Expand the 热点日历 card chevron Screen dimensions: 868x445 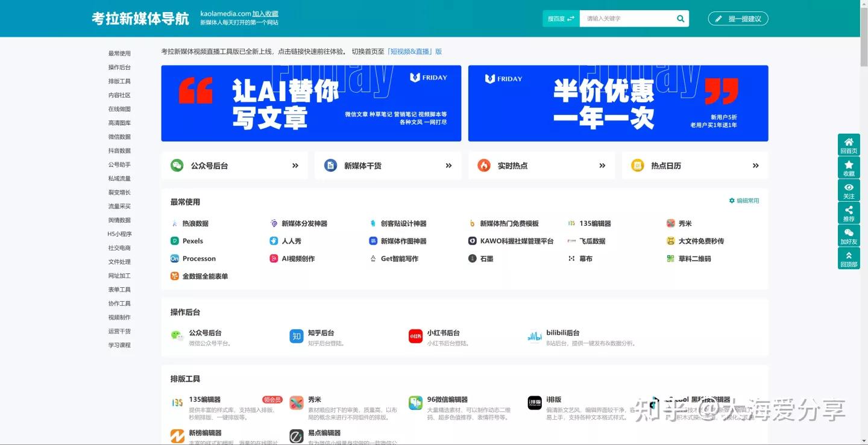(x=755, y=165)
